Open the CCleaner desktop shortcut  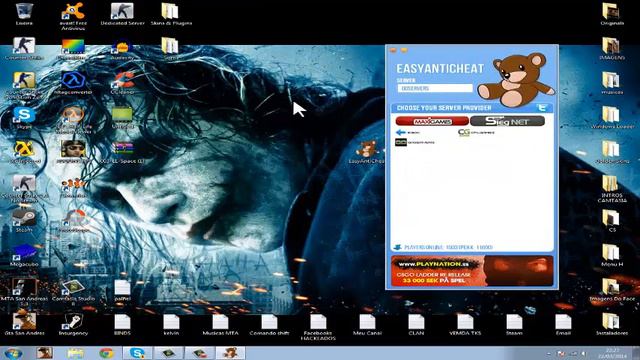[122, 83]
